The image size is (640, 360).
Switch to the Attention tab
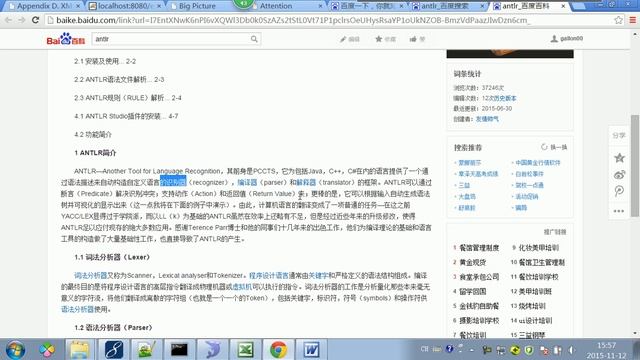[x=286, y=6]
